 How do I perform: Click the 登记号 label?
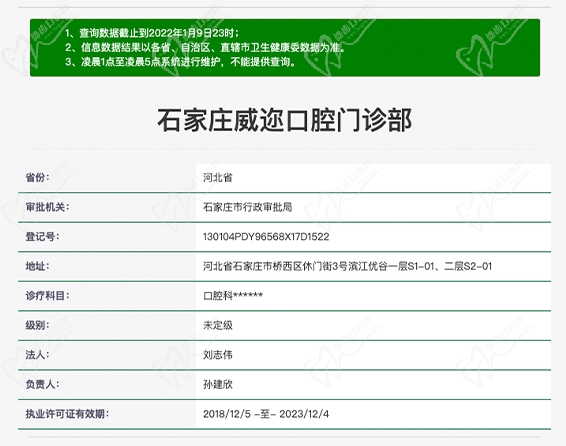click(x=42, y=237)
